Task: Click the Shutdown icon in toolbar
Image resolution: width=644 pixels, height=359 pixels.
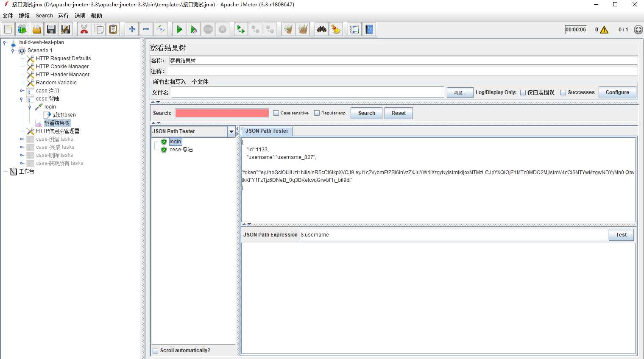Action: [x=223, y=29]
